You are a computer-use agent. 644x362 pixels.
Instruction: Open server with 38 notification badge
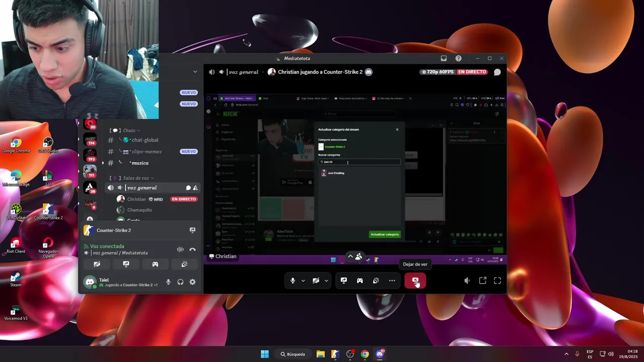pos(90,188)
